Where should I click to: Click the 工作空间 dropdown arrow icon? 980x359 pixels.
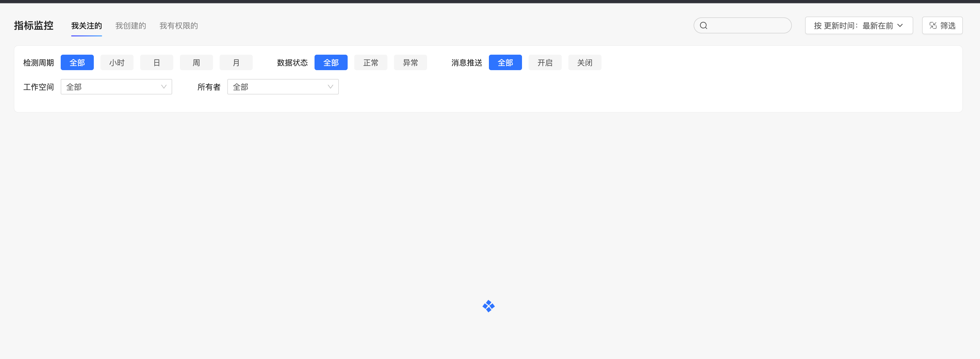[164, 86]
